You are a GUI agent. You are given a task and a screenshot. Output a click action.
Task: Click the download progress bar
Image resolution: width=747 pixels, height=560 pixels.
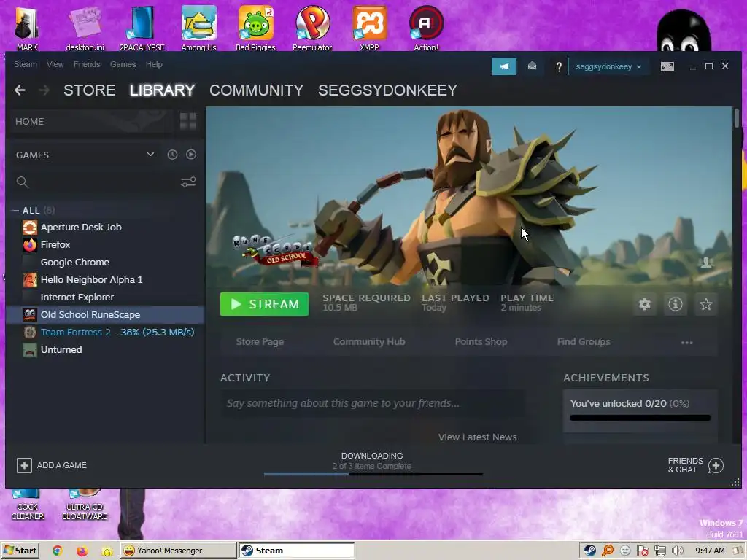(x=373, y=474)
